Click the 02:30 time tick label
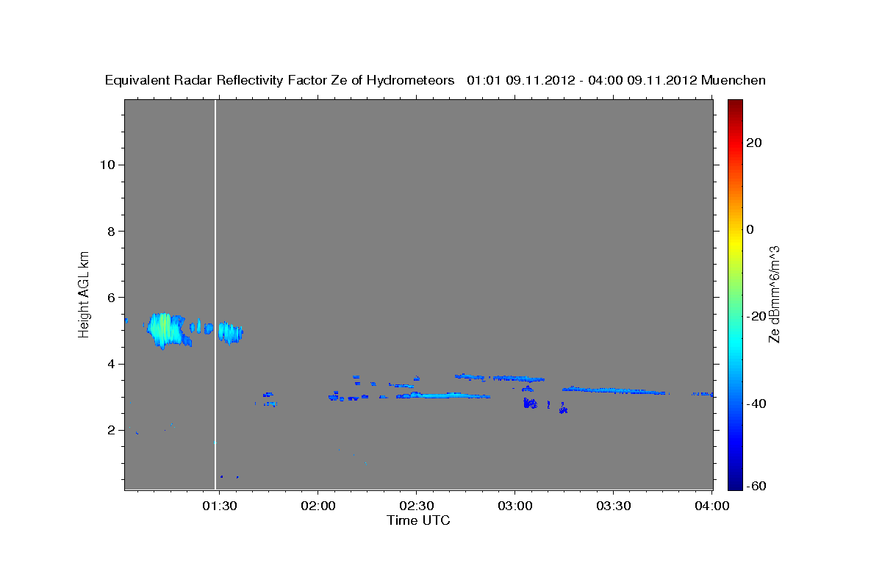The height and width of the screenshot is (588, 882). pos(417,506)
